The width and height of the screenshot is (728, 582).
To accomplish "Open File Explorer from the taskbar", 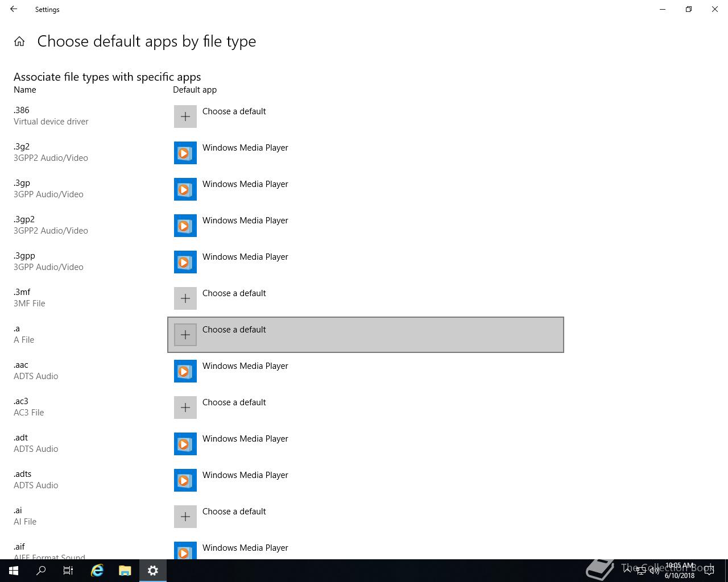I will coord(125,571).
